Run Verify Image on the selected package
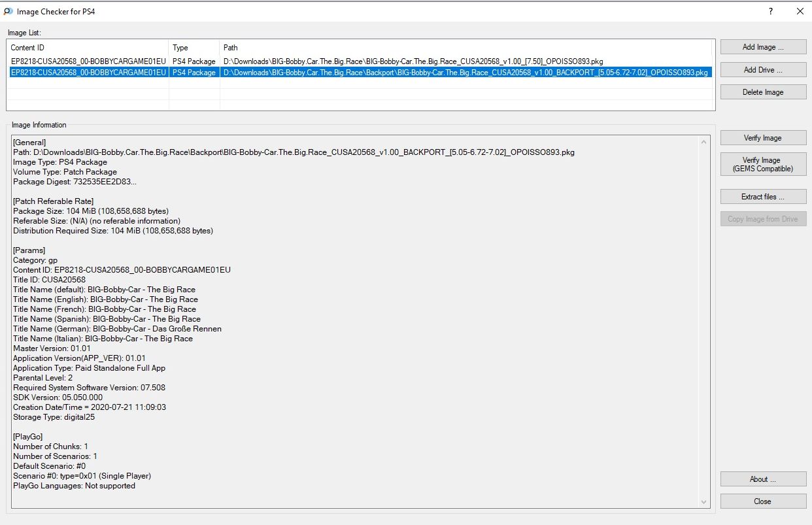812x525 pixels. 763,138
